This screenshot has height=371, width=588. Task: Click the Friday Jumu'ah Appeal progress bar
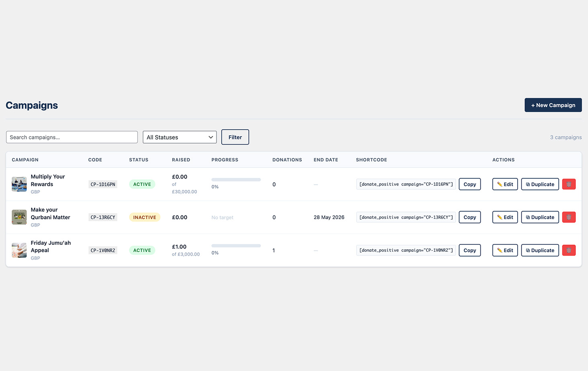[x=236, y=246]
